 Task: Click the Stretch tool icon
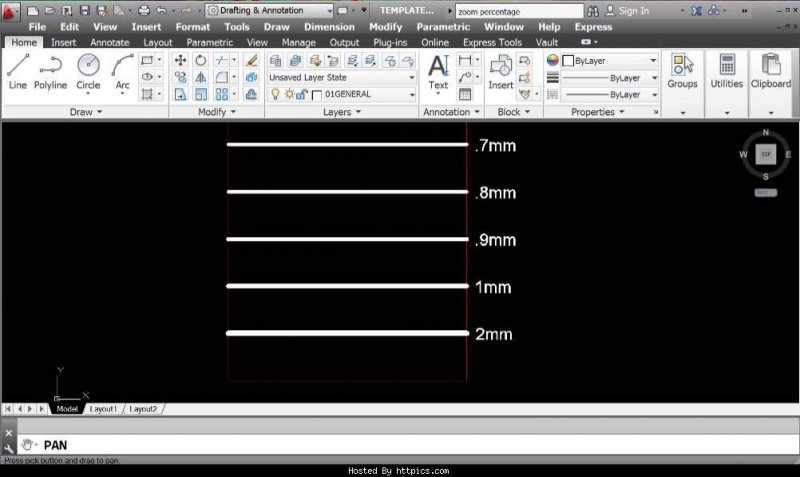pyautogui.click(x=180, y=94)
